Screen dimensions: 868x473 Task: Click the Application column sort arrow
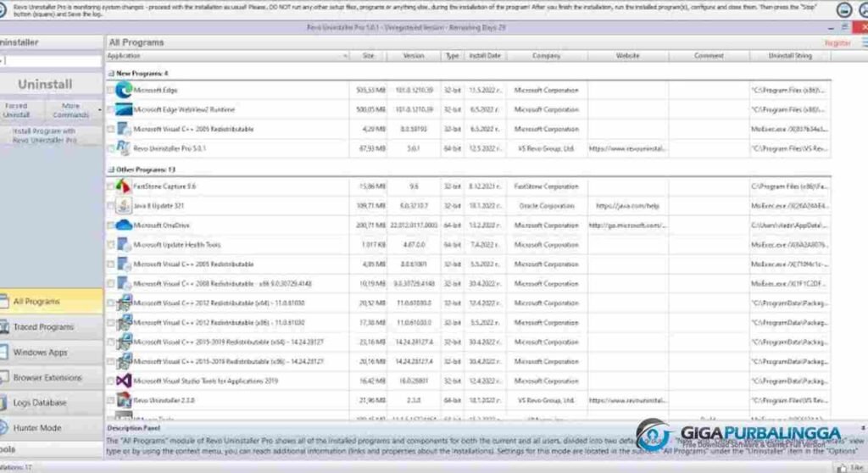[345, 56]
